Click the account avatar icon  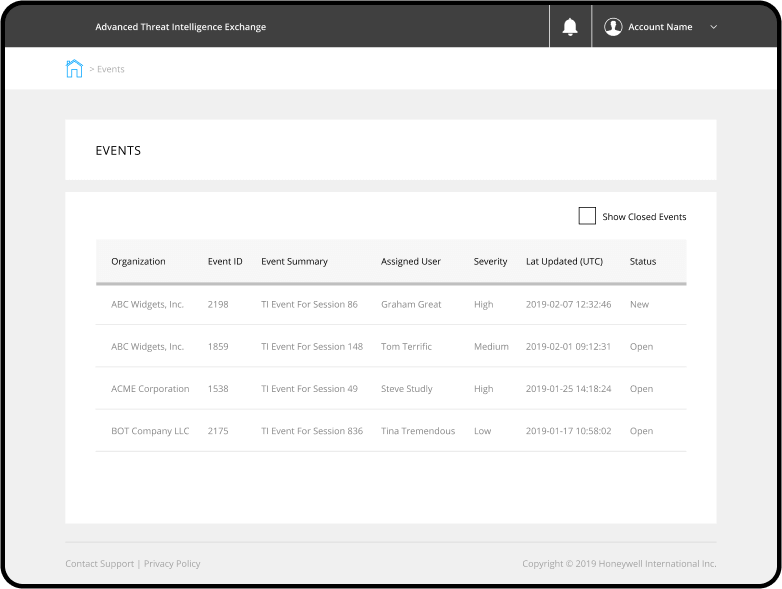[613, 27]
